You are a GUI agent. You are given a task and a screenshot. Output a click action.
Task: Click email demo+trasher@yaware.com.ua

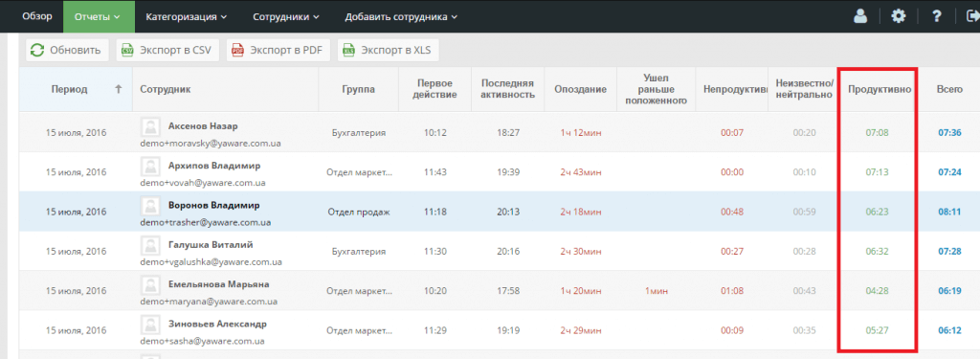(x=206, y=223)
